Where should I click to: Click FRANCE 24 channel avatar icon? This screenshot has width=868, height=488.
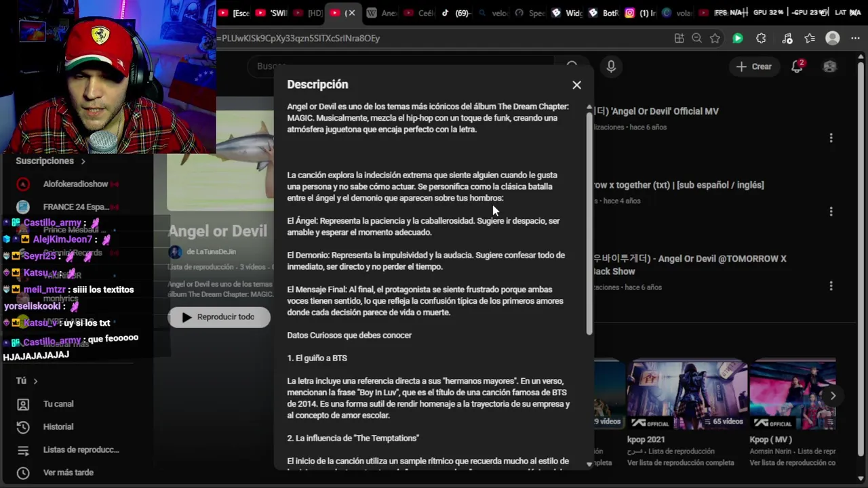click(23, 207)
